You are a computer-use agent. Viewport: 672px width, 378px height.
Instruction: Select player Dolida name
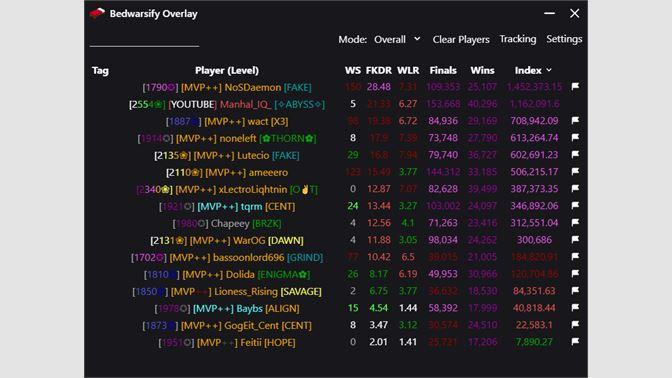(x=240, y=274)
